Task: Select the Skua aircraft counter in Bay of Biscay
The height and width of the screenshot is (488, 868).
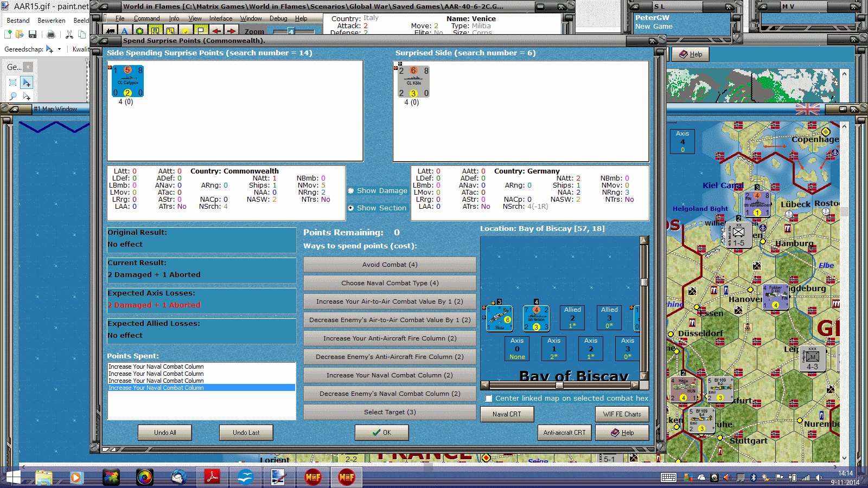Action: click(500, 318)
